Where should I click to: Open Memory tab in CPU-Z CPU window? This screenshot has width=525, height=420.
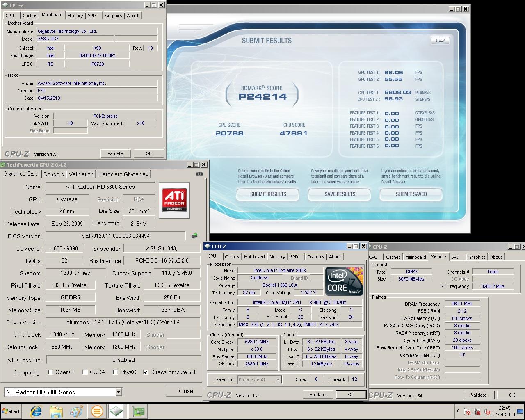click(x=277, y=257)
